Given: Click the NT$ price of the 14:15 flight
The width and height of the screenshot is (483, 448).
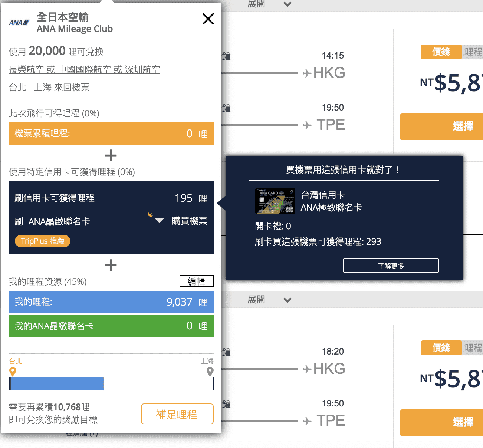Looking at the screenshot, I should pyautogui.click(x=451, y=82).
